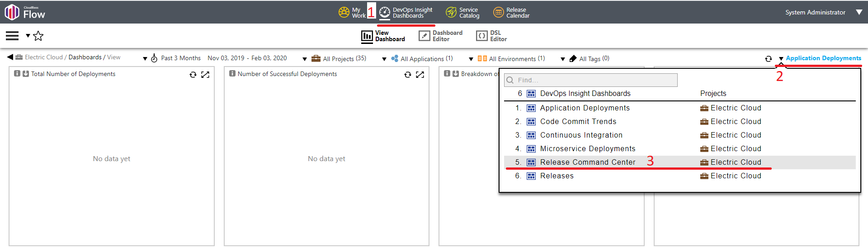868x248 pixels.
Task: Expand Total Number of Deployments widget fullscreen
Action: click(x=205, y=75)
